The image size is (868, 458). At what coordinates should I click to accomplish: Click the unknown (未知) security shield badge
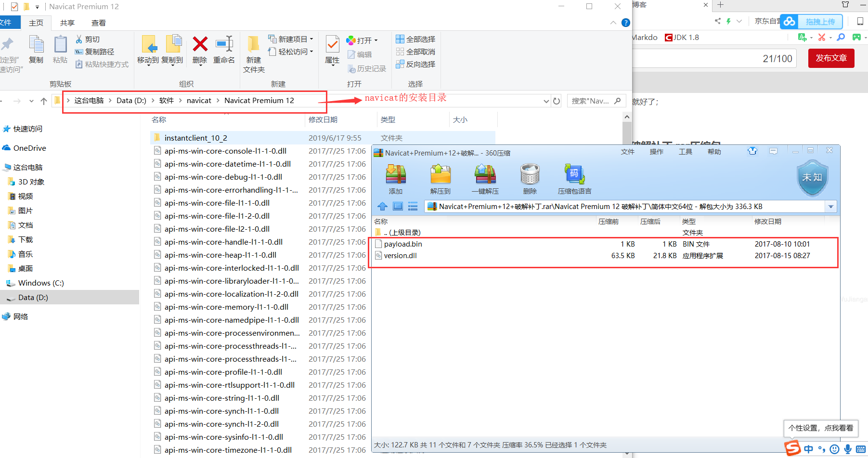pos(813,178)
